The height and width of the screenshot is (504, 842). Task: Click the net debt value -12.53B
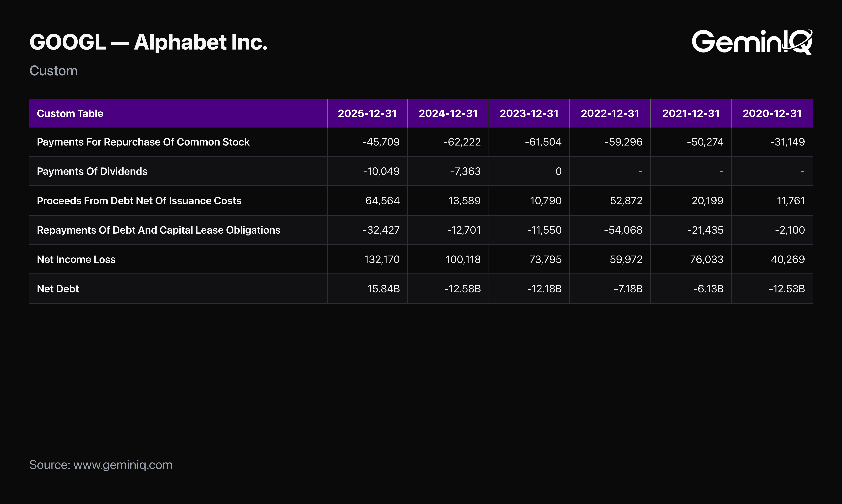pos(787,289)
